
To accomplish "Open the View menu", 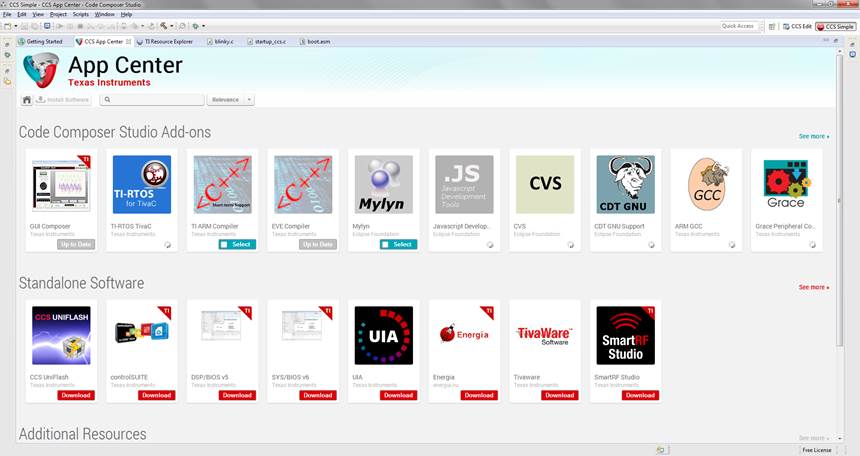I will [x=38, y=14].
